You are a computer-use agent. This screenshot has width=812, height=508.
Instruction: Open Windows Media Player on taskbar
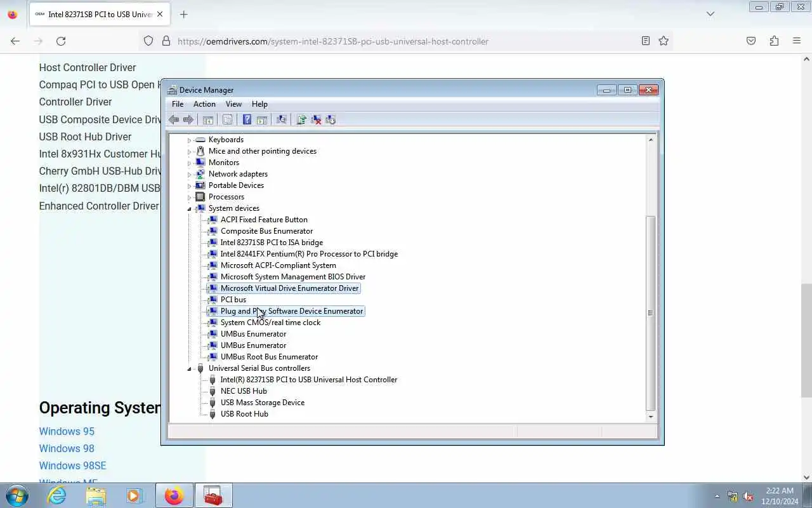tap(134, 495)
